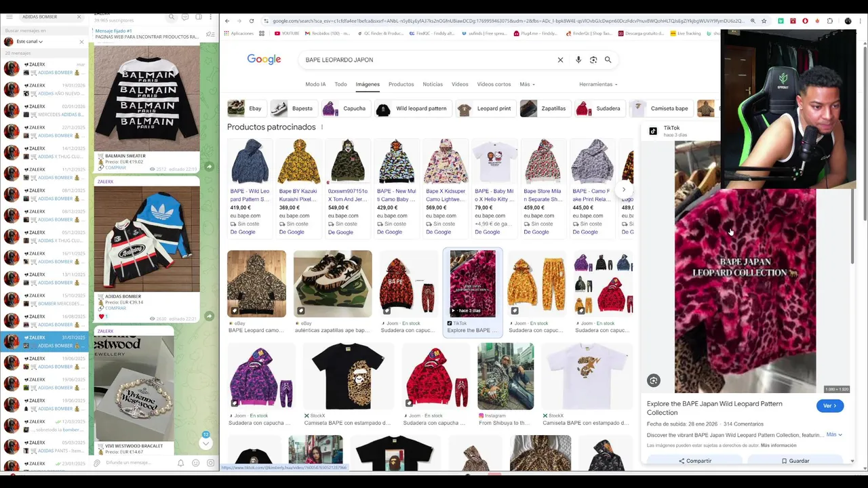Open Telegram channel three-dot menu

[x=210, y=16]
